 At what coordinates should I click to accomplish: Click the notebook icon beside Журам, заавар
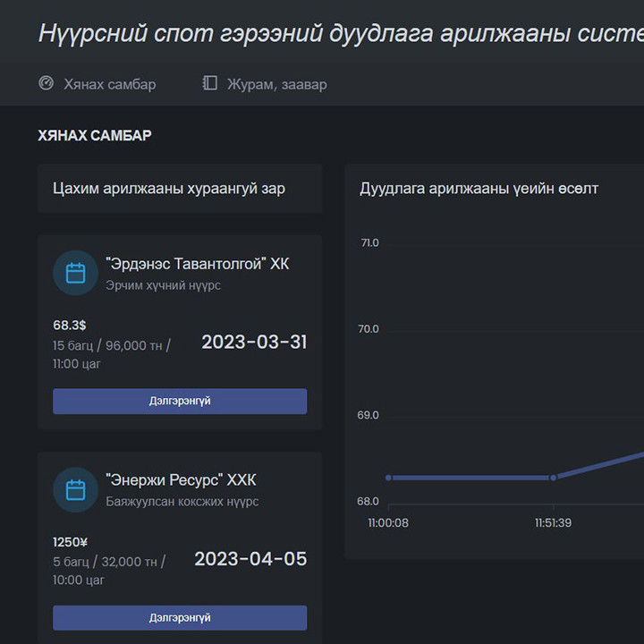209,83
